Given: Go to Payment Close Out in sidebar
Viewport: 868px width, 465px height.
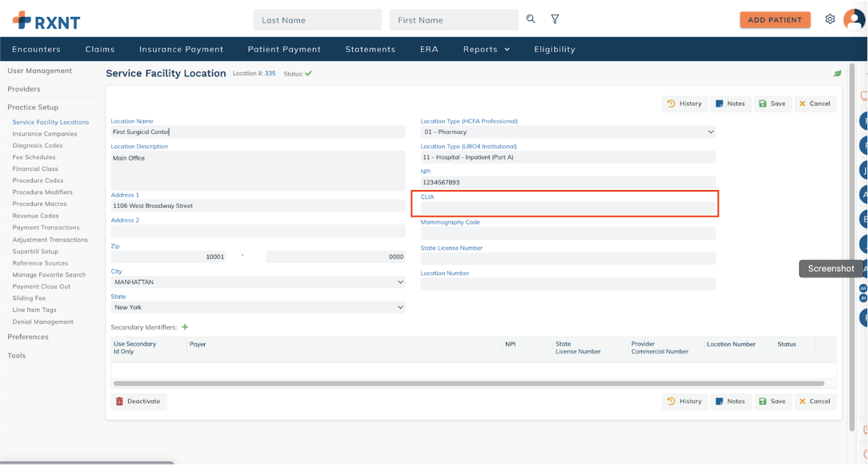Looking at the screenshot, I should tap(42, 287).
